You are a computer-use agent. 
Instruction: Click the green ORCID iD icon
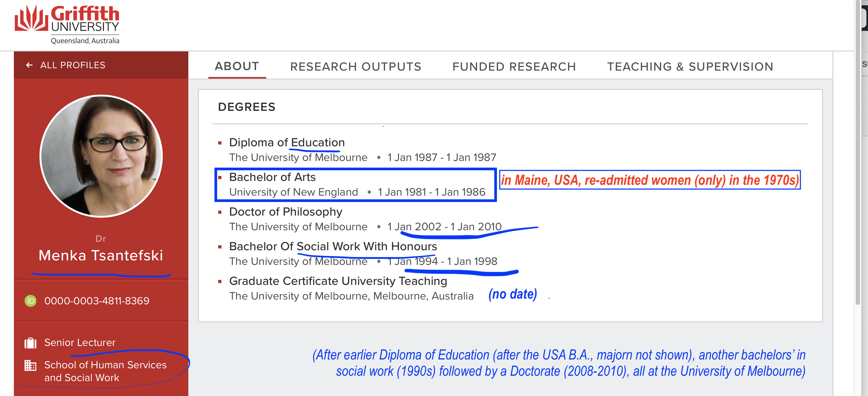click(x=30, y=301)
